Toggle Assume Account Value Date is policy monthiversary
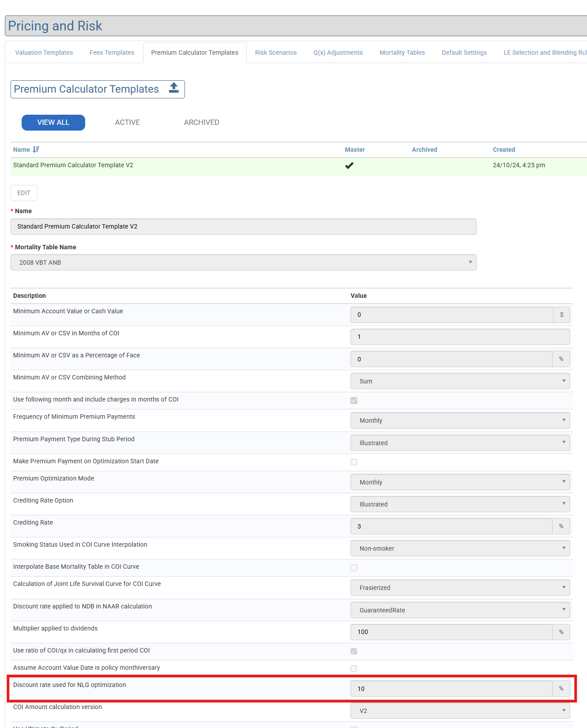 coord(354,668)
